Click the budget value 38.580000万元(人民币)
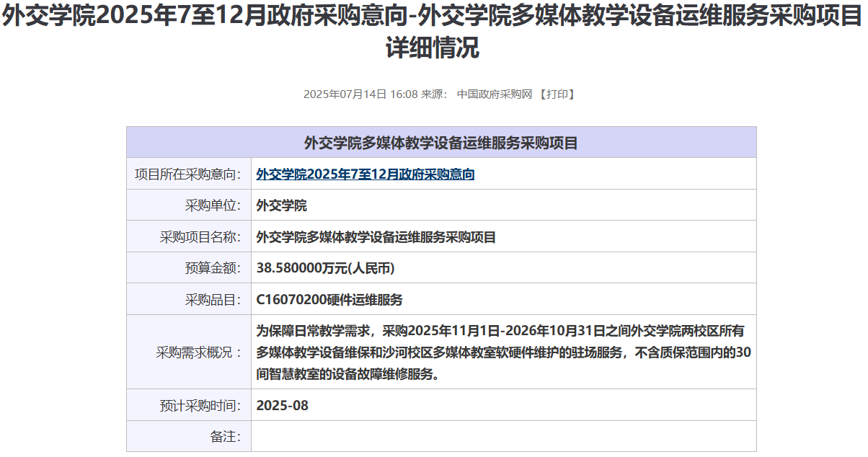Viewport: 868px width, 457px height. click(325, 268)
